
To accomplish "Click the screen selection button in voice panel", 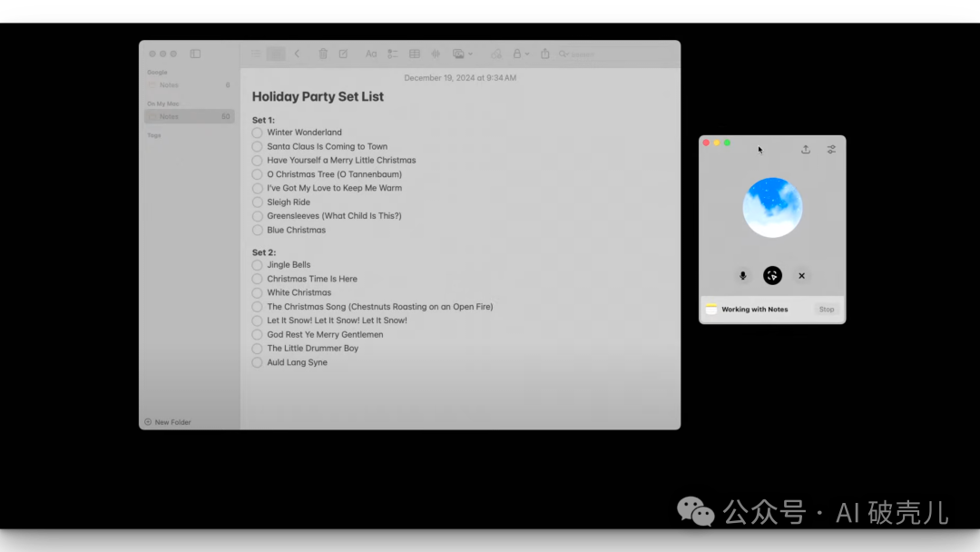I will (x=772, y=276).
